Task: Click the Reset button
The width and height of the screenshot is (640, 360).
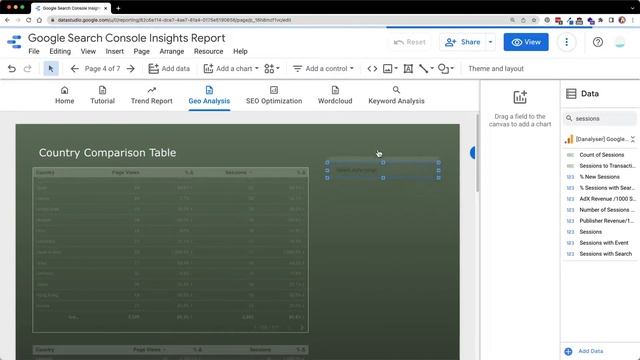Action: click(409, 42)
